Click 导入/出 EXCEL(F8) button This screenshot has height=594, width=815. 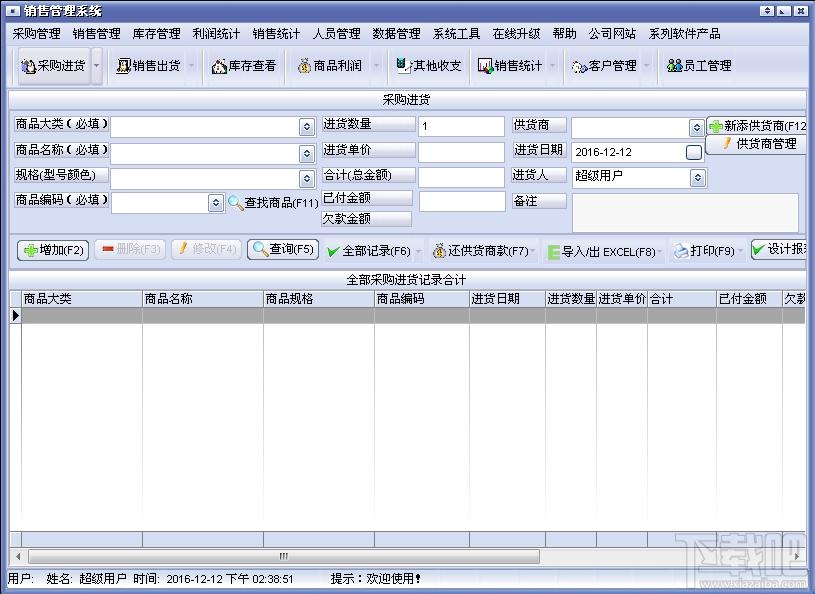point(601,252)
